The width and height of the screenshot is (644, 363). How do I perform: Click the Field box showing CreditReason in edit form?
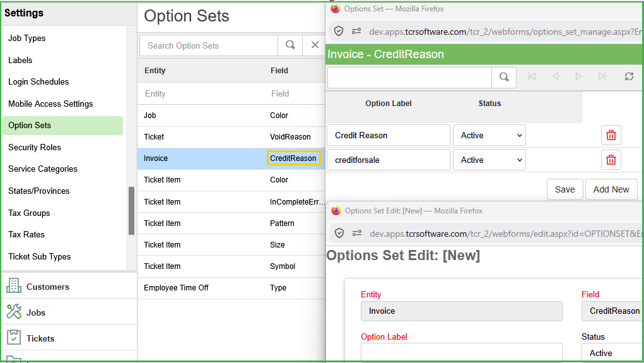point(612,311)
